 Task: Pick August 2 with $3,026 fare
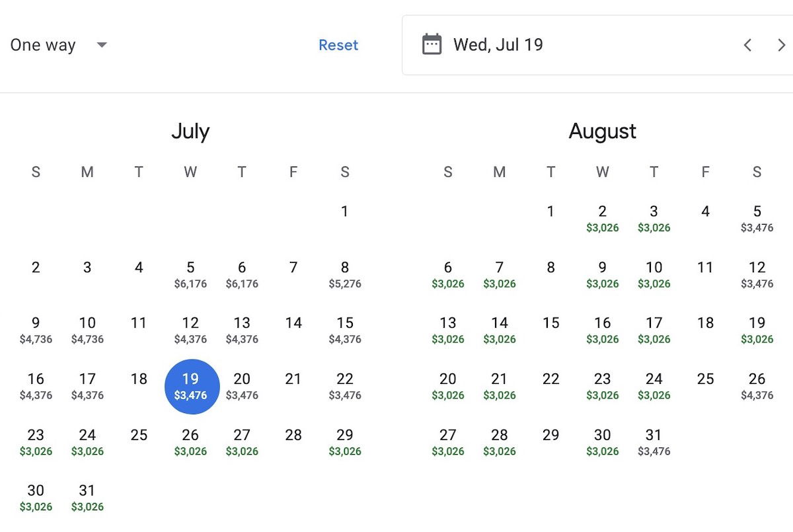click(603, 218)
